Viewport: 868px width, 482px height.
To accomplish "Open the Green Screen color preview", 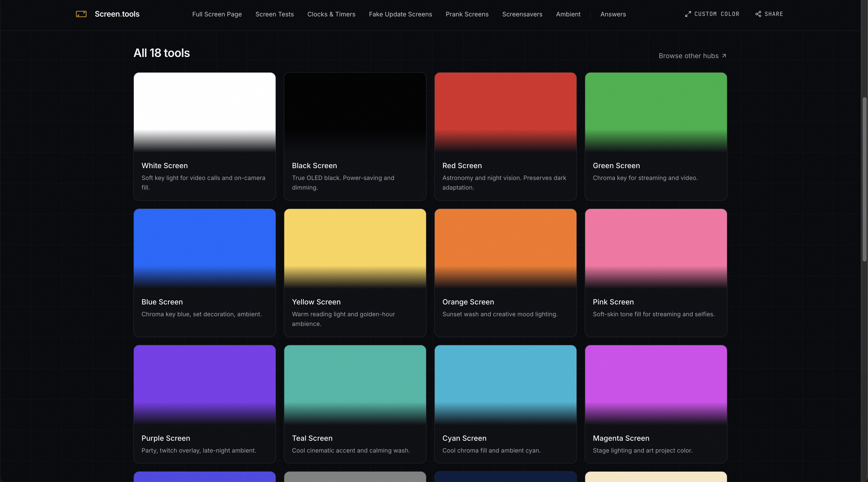I will (x=656, y=112).
